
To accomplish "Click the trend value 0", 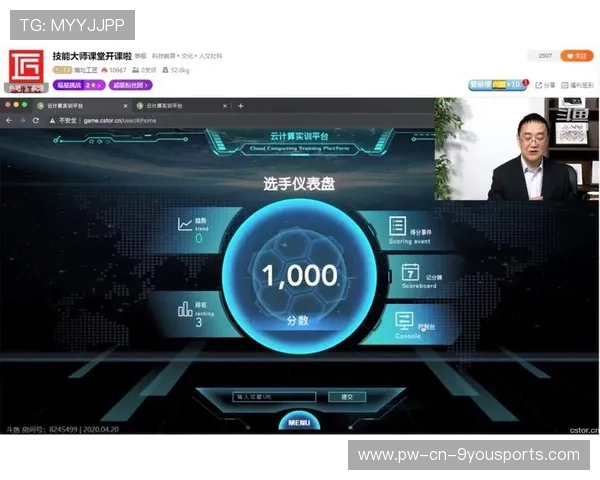I will point(199,238).
